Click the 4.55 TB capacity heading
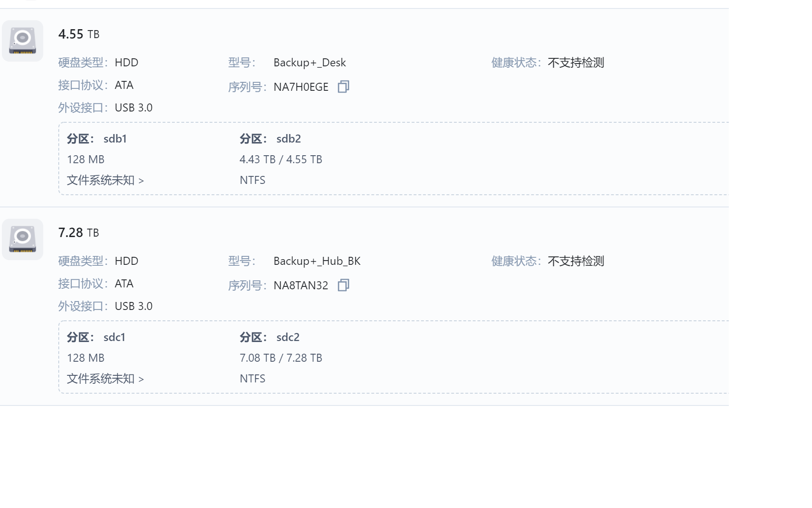The image size is (812, 508). pyautogui.click(x=79, y=34)
